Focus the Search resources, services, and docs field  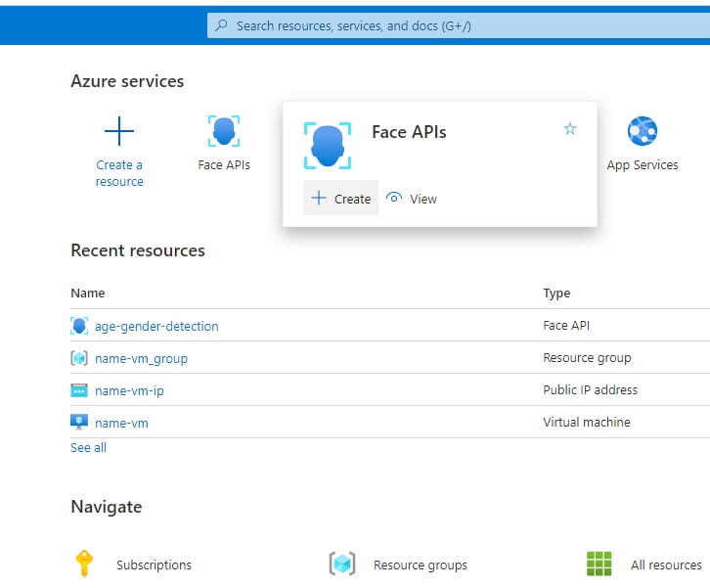459,25
